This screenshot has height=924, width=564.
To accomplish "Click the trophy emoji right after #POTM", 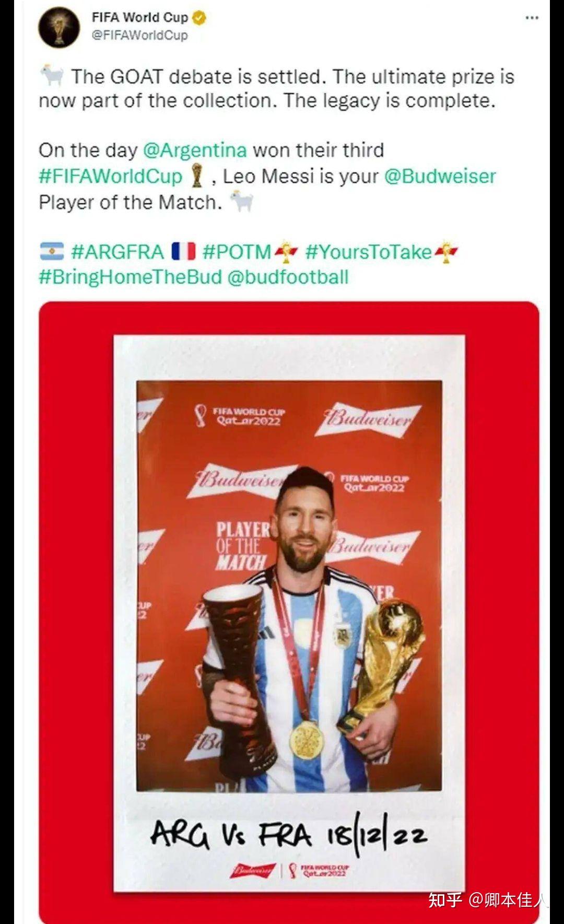I will pos(286,252).
